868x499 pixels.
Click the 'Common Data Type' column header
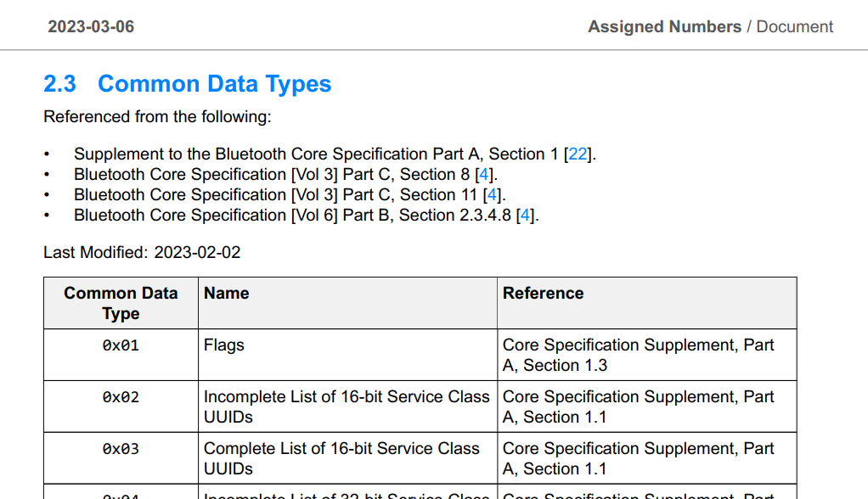(121, 303)
